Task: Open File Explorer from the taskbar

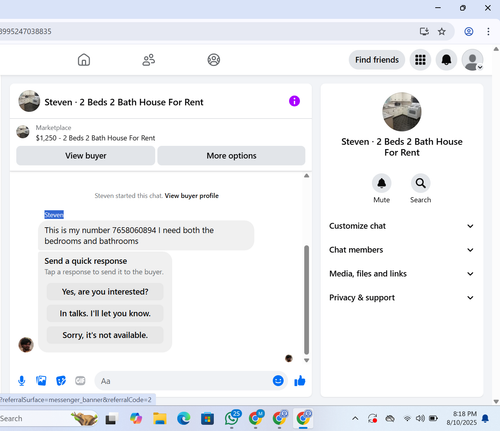Action: pos(160,419)
